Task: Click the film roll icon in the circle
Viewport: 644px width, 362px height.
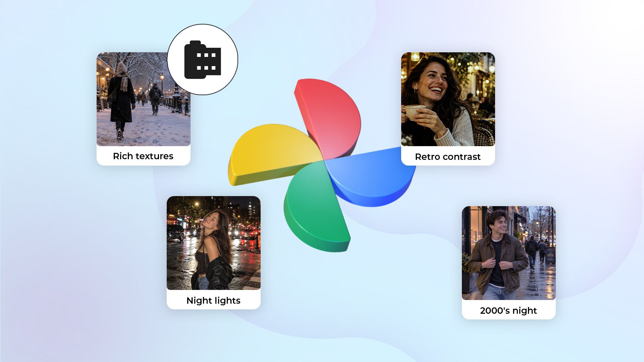Action: pos(203,60)
